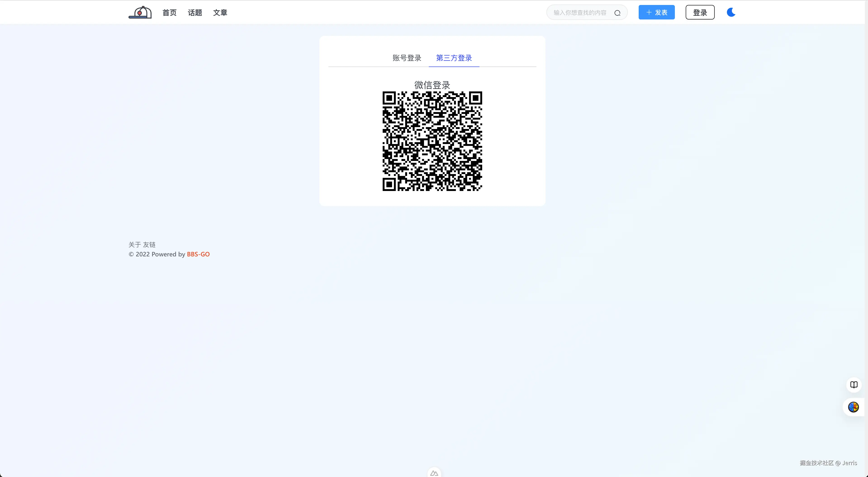Click the 微信登录 heading text
This screenshot has width=868, height=477.
point(432,85)
